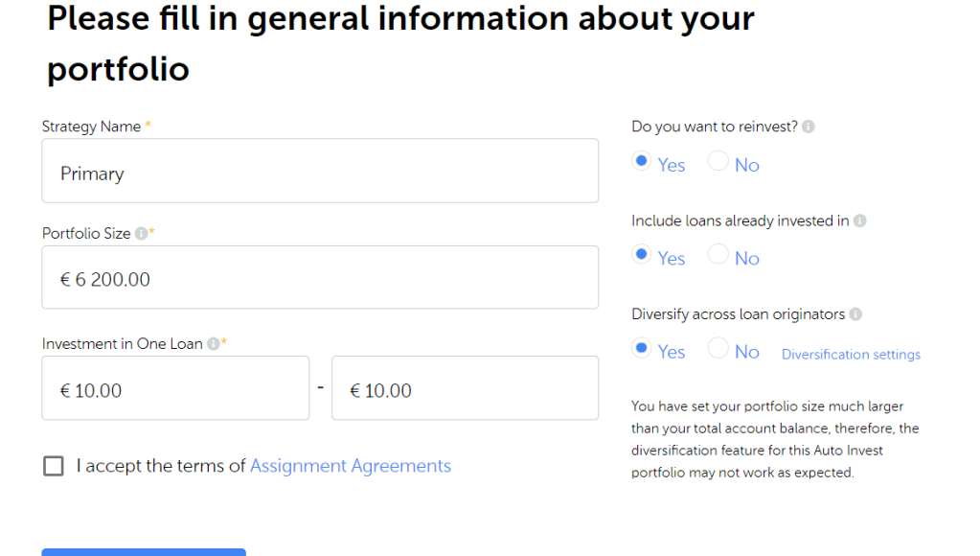Show info for 'Do you want to reinvest?'

coord(809,127)
